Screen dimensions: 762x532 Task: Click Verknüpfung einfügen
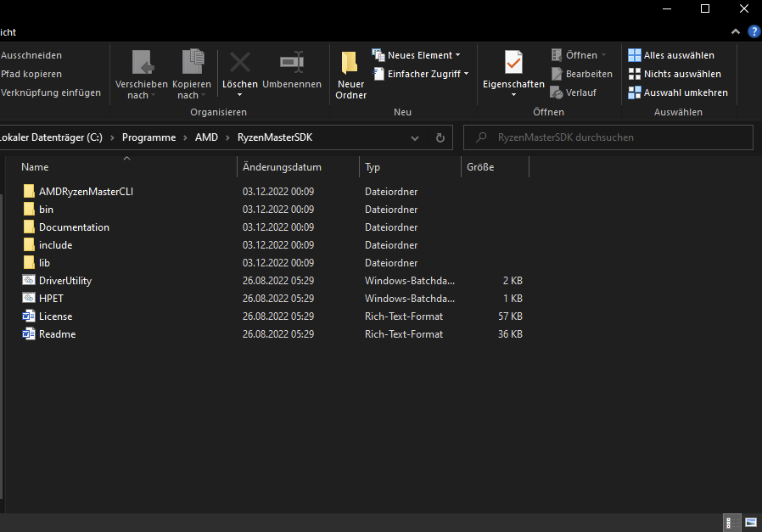(51, 92)
